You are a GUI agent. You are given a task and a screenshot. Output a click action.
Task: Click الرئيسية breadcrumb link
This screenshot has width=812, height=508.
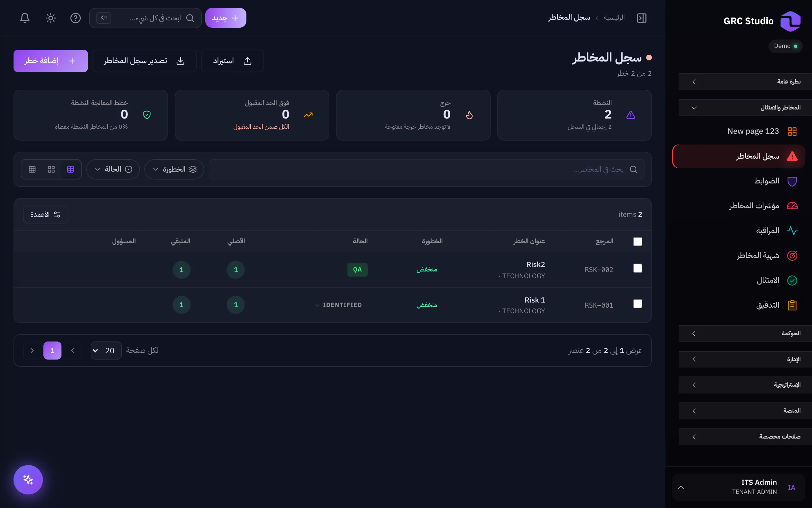point(614,17)
